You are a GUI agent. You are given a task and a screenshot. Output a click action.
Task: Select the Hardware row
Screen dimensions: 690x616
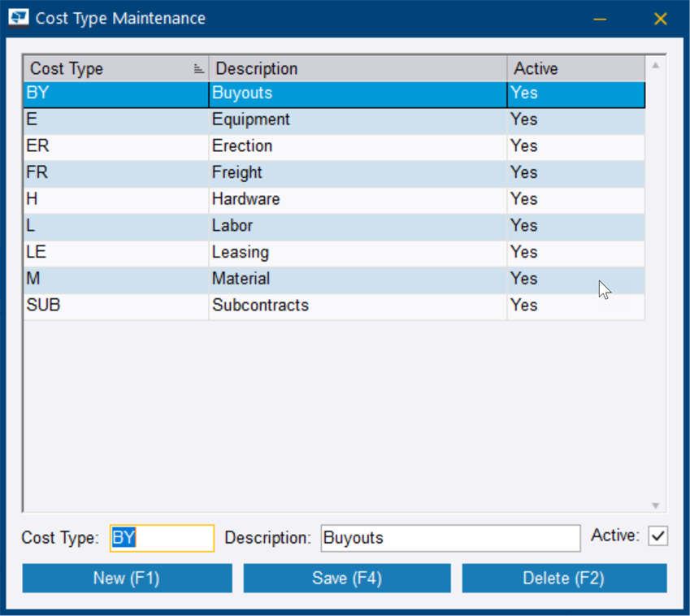pos(244,199)
